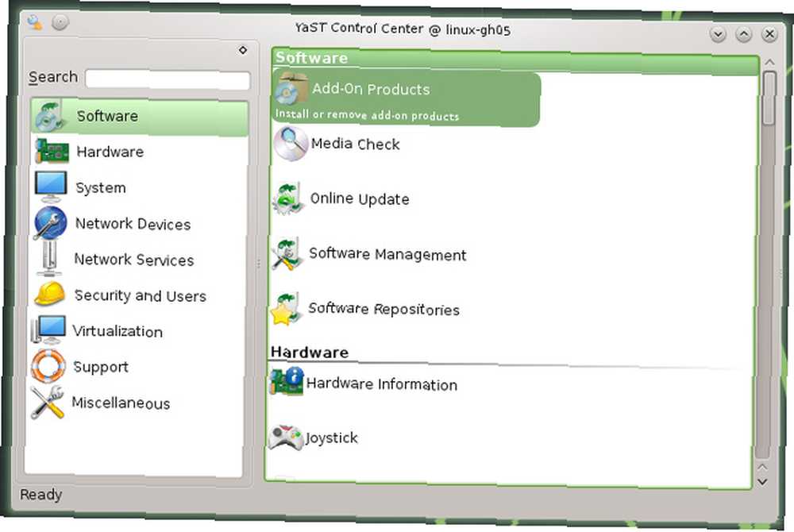Click the Hardware Information icon
This screenshot has height=532, width=794.
click(286, 382)
